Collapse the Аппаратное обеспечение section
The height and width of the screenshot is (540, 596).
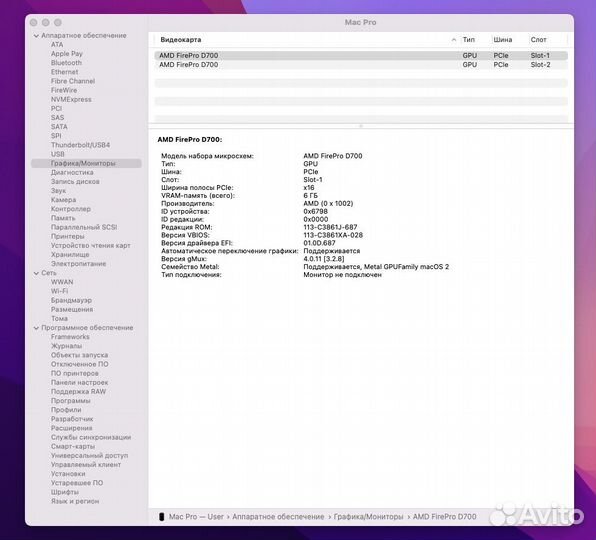pyautogui.click(x=36, y=36)
